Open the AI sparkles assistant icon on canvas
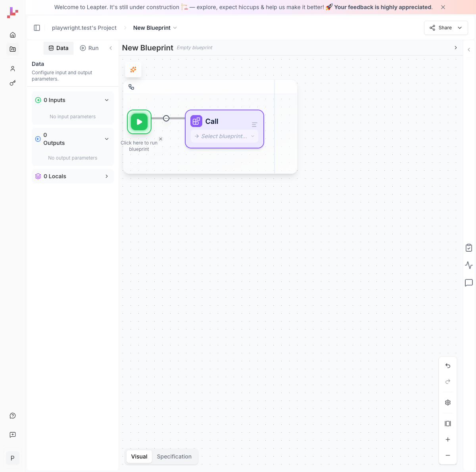This screenshot has width=476, height=472. click(133, 69)
